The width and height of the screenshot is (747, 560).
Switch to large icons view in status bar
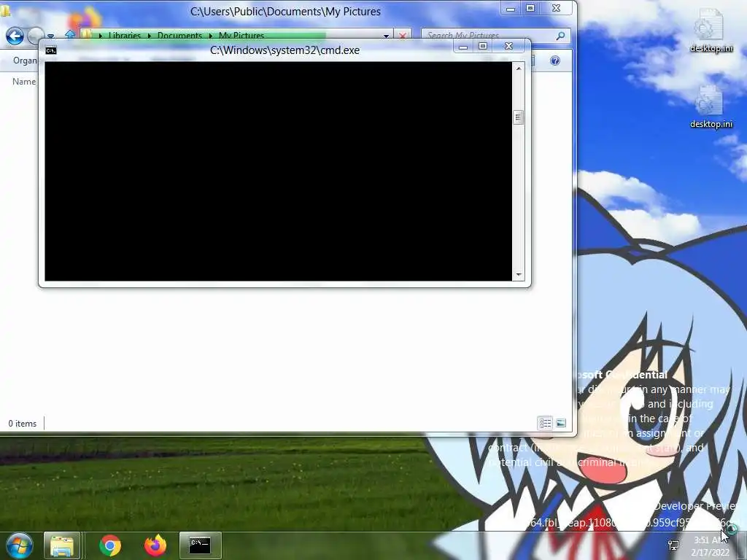pos(561,423)
